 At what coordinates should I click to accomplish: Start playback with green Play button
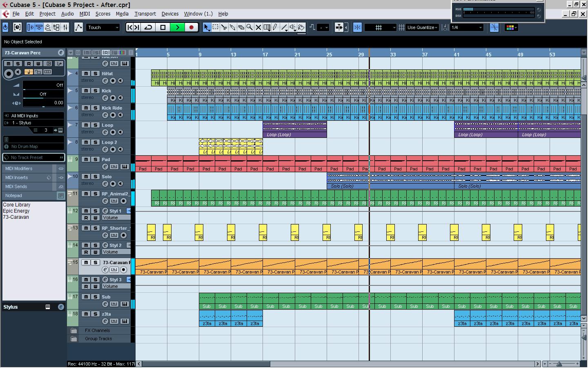[177, 27]
